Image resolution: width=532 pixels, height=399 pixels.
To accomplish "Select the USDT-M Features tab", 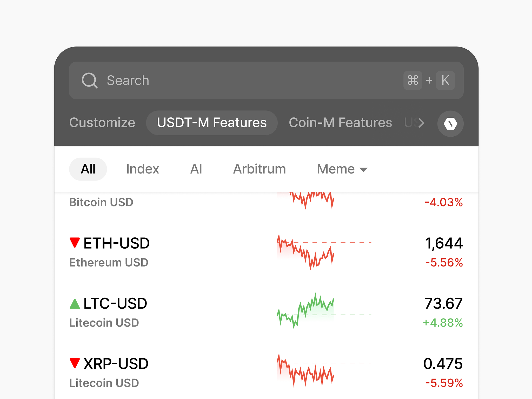I will 212,123.
